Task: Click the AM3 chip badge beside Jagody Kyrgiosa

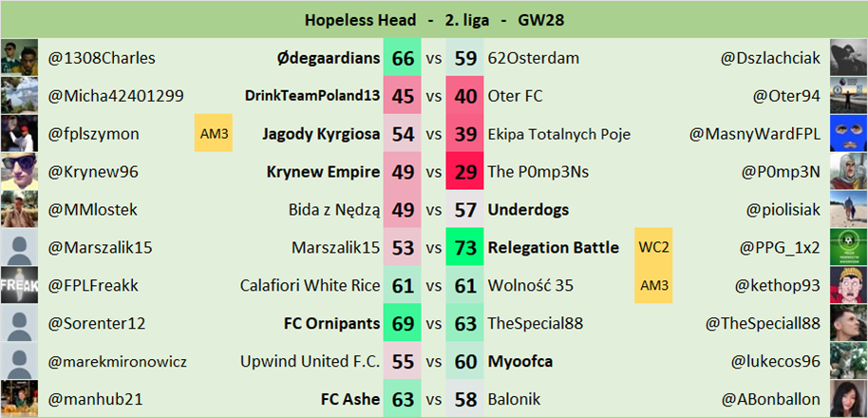Action: [x=213, y=134]
